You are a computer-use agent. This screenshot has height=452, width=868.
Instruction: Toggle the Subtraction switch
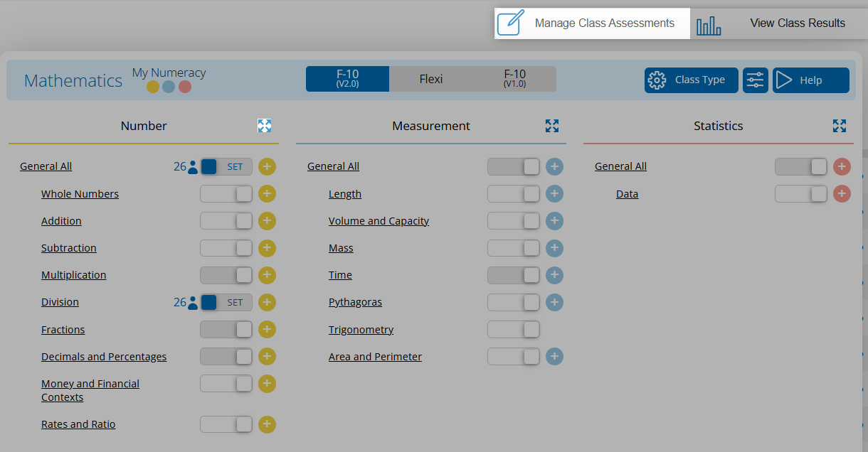coord(226,248)
